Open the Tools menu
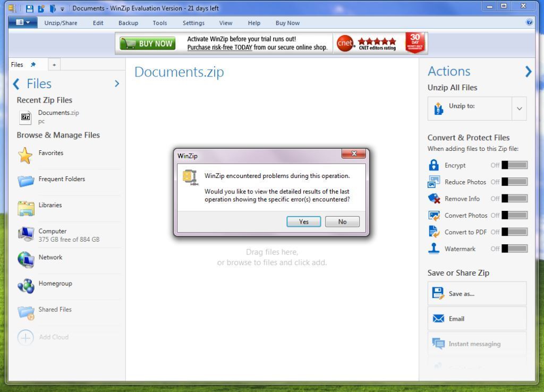Image resolution: width=544 pixels, height=392 pixels. pos(159,23)
